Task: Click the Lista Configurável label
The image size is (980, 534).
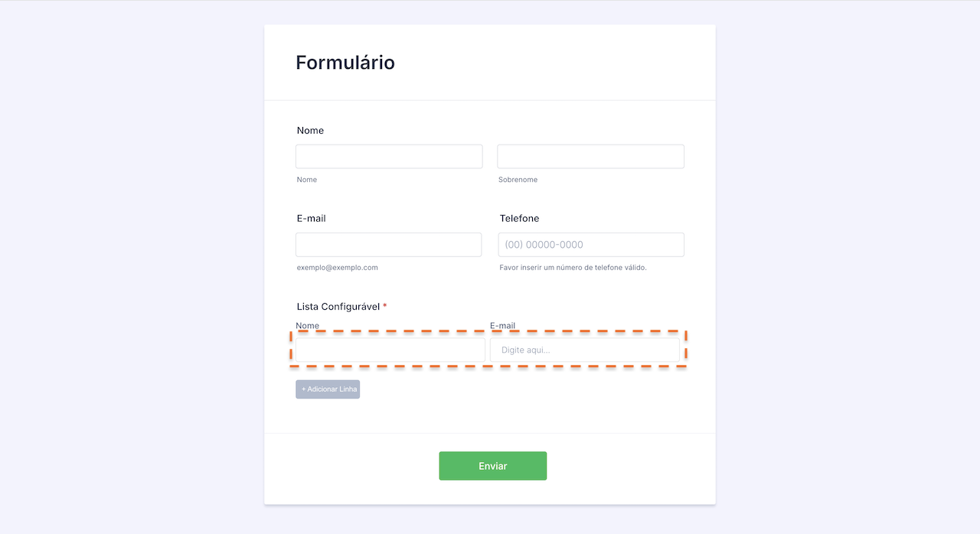Action: [x=338, y=307]
